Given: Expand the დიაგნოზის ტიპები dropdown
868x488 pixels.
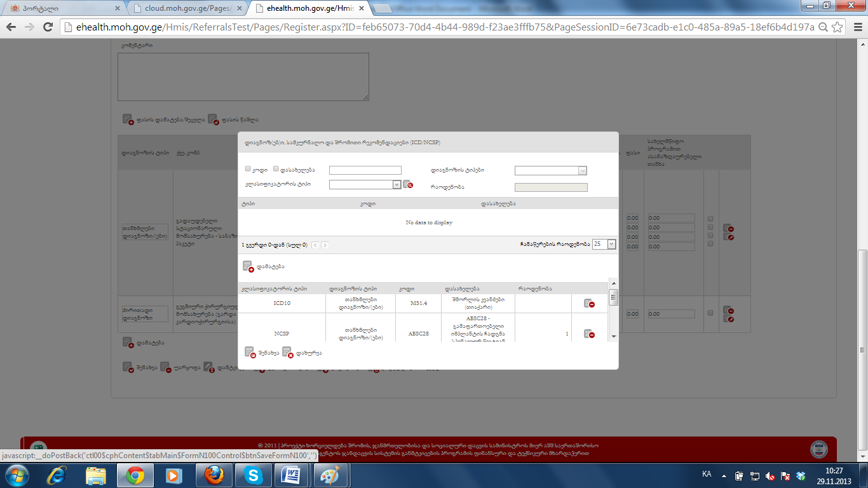Looking at the screenshot, I should pyautogui.click(x=582, y=170).
